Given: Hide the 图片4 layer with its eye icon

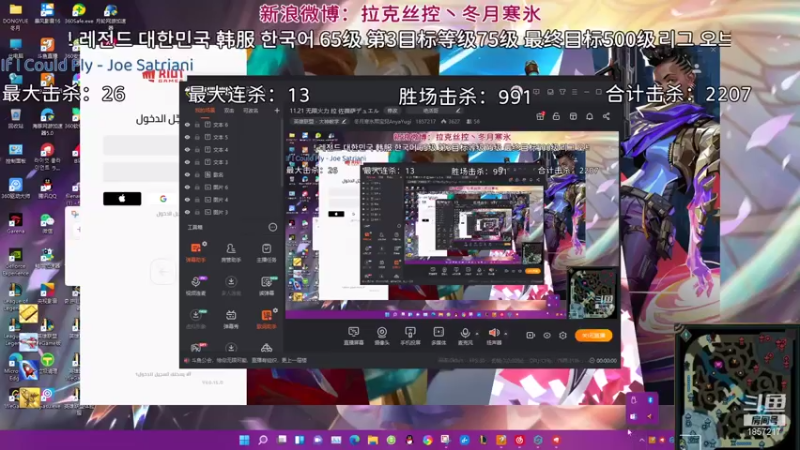Looking at the screenshot, I should 187,199.
